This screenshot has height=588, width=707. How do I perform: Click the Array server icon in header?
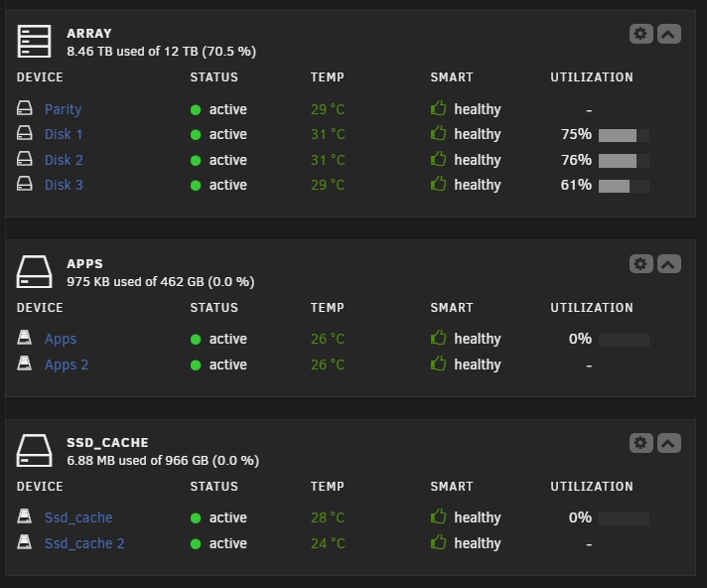(x=34, y=41)
